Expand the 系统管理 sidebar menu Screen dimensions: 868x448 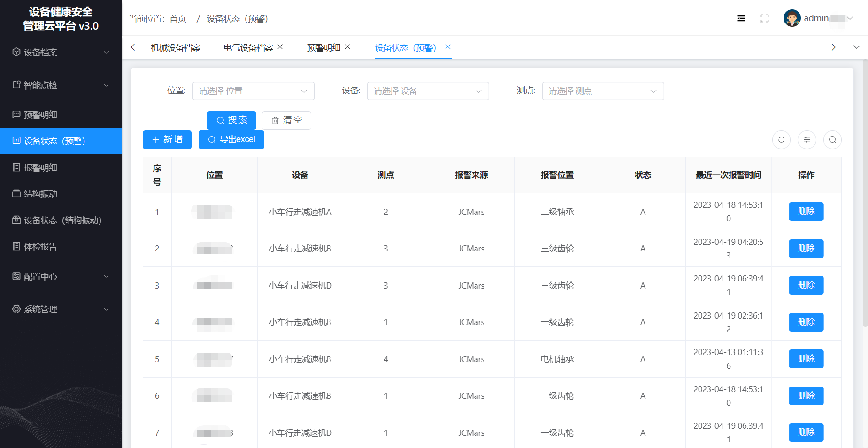(x=61, y=309)
